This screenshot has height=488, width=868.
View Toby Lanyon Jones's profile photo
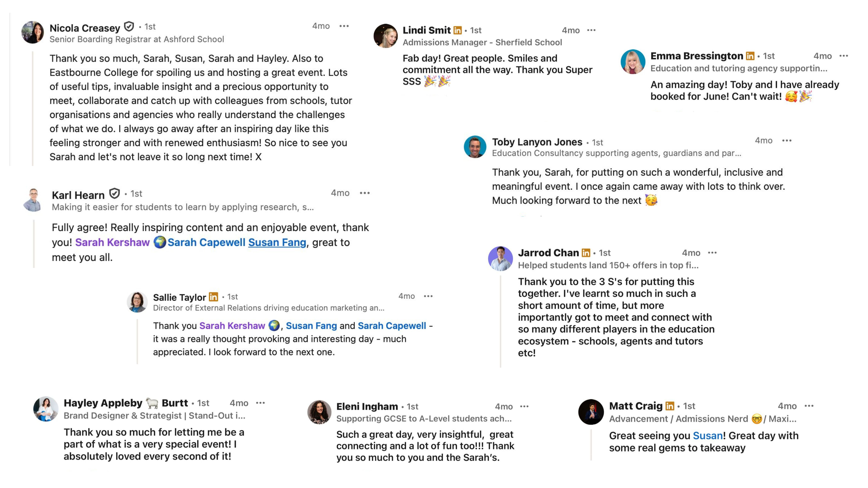coord(475,147)
